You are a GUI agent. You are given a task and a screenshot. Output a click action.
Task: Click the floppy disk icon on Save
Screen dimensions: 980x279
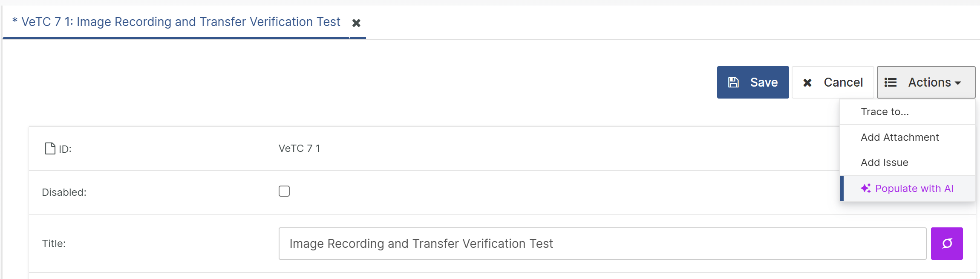[x=733, y=82]
